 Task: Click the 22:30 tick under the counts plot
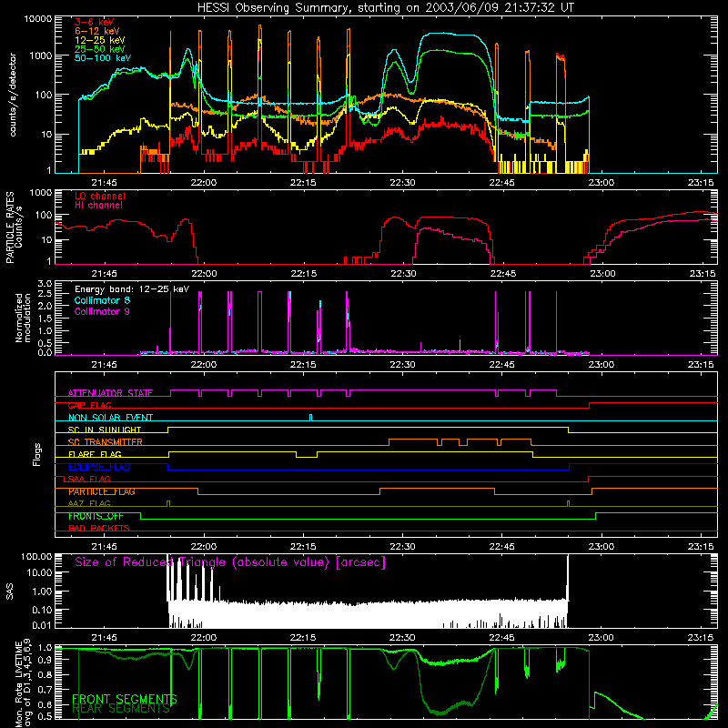pyautogui.click(x=402, y=183)
